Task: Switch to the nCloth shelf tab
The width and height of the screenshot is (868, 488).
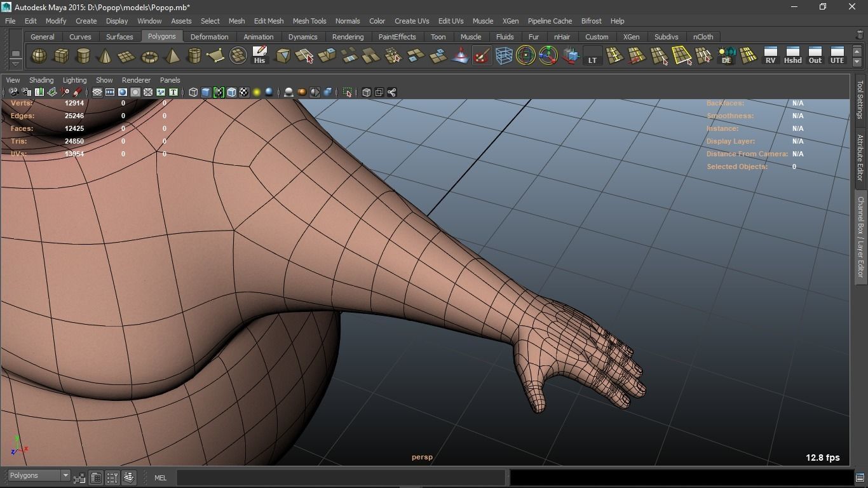Action: coord(703,37)
